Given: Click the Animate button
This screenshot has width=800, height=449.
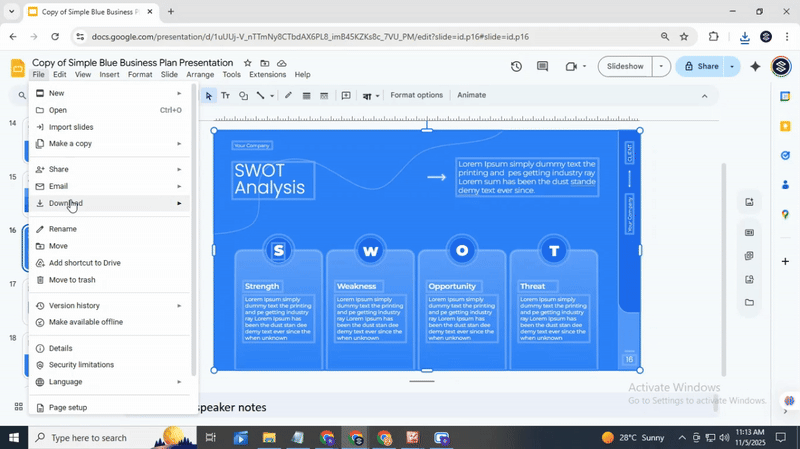Looking at the screenshot, I should tap(471, 96).
